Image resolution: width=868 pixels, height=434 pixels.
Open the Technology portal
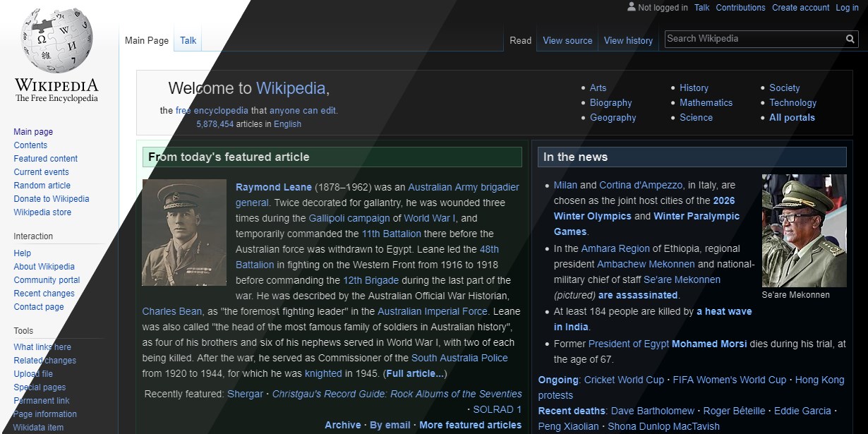click(792, 103)
